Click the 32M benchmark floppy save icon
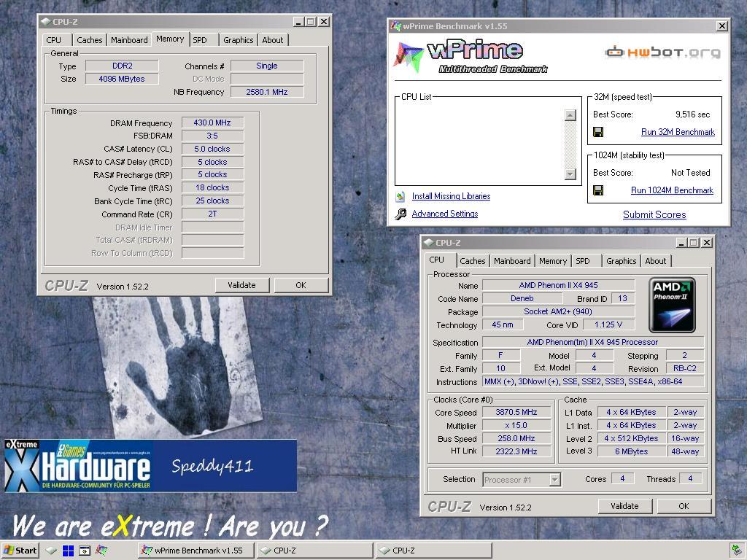Viewport: 747px width, 560px height. pyautogui.click(x=598, y=132)
